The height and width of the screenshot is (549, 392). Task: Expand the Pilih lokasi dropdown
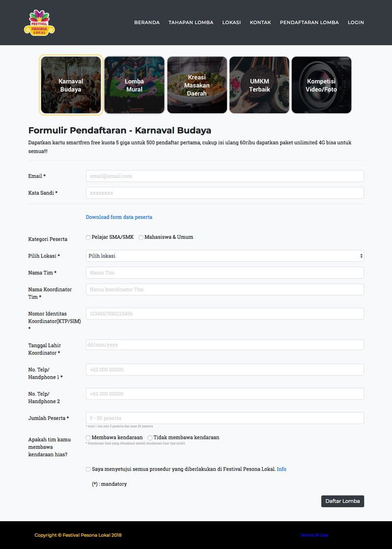(225, 256)
